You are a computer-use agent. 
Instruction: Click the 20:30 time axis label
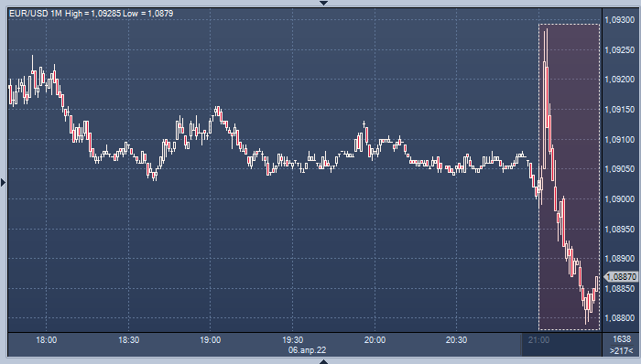[456, 340]
